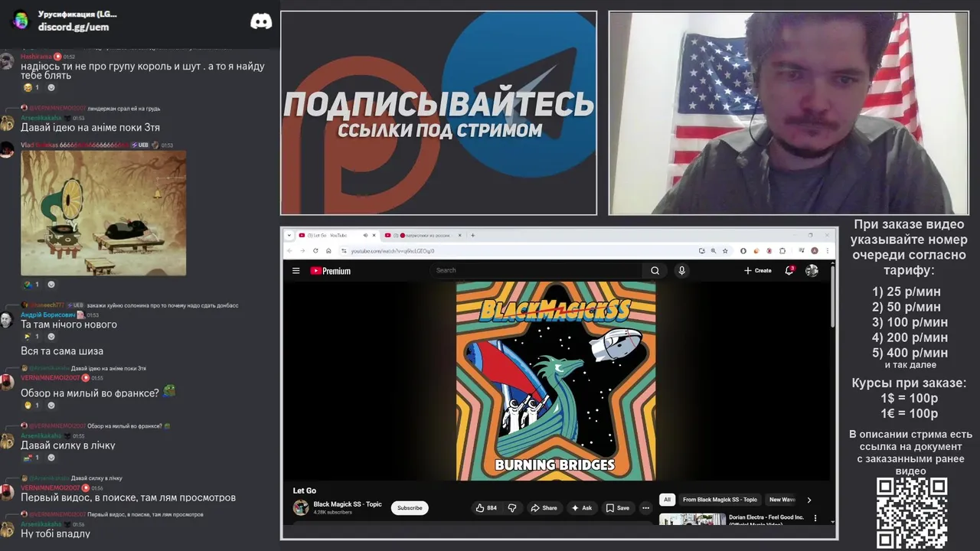
Task: Open the Dorian Electra video thumbnail
Action: (692, 519)
